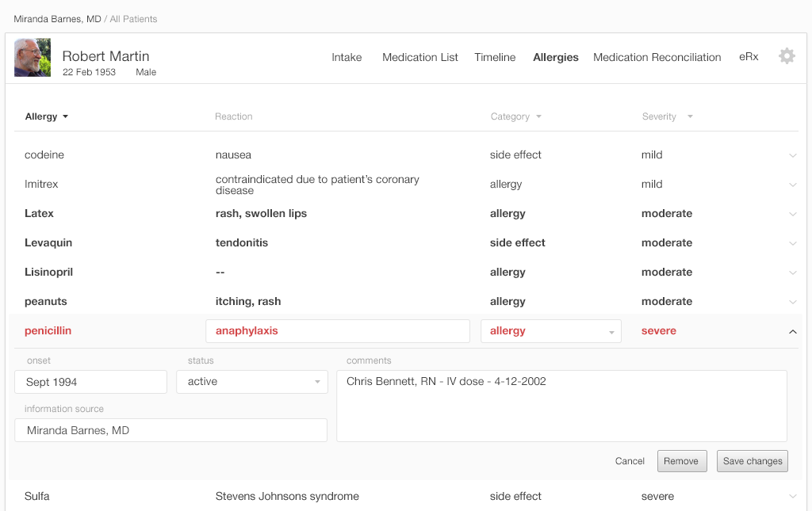
Task: Open the Severity column filter arrow
Action: pos(690,116)
